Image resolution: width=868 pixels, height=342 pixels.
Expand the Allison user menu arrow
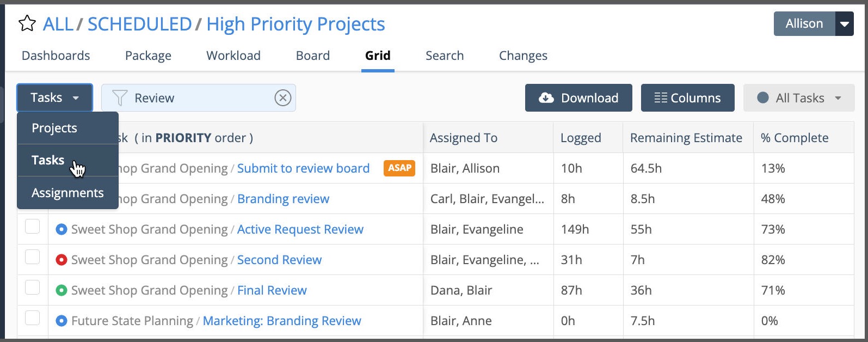(x=844, y=24)
